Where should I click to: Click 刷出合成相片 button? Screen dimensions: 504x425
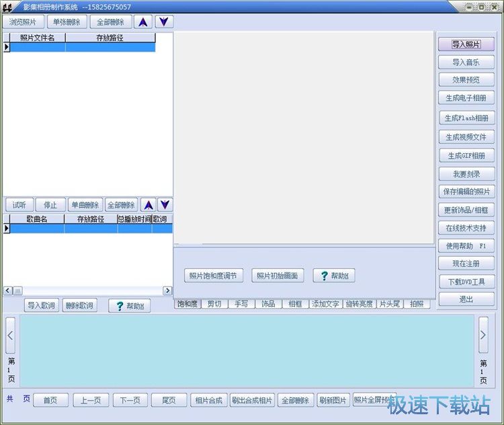252,400
